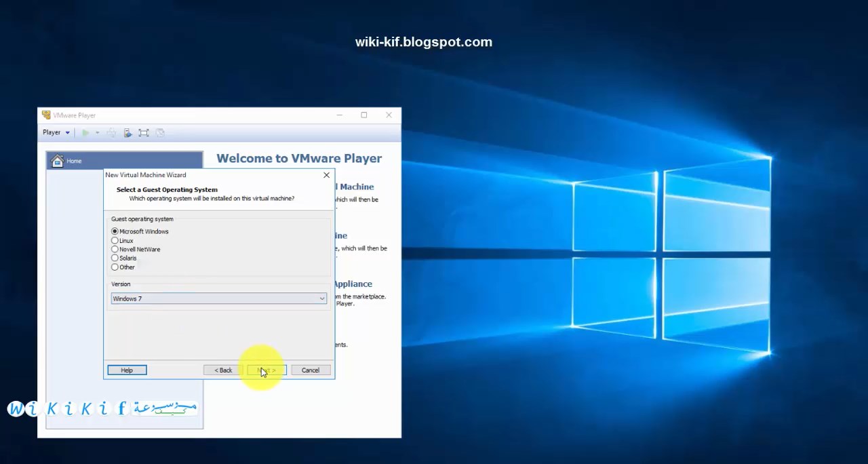Click the Unity mode toolbar icon

160,133
